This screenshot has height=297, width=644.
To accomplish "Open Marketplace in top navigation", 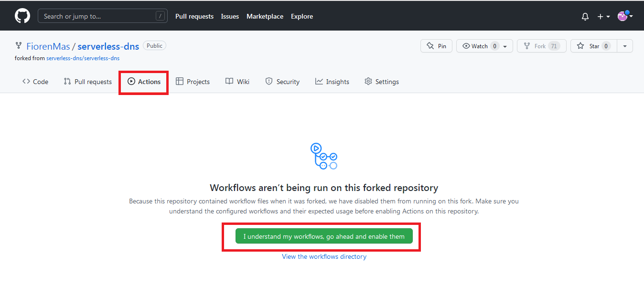I will (265, 16).
